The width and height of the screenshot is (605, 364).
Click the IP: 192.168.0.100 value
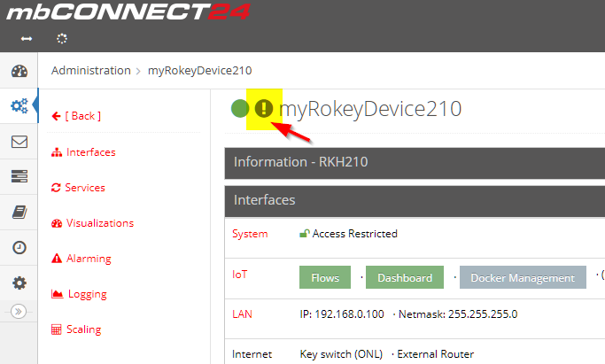pos(342,314)
